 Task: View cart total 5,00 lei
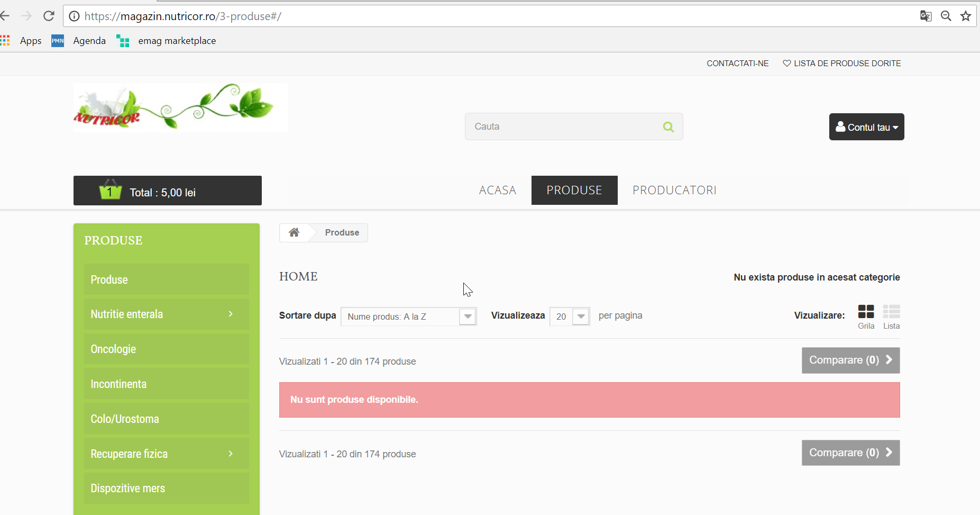click(163, 193)
